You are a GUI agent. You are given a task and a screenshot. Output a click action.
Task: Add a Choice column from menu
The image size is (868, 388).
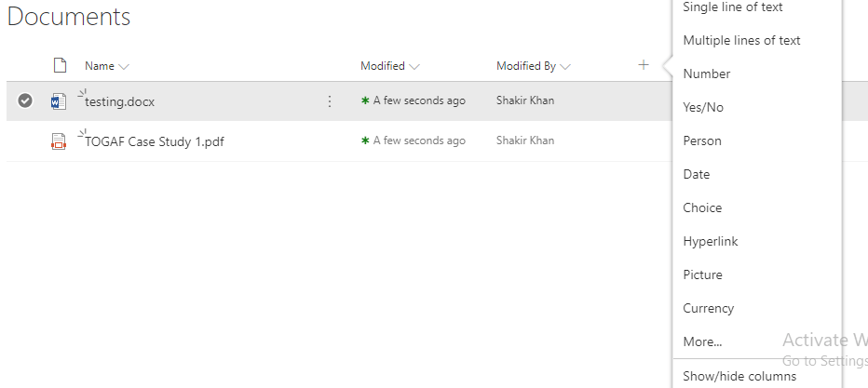coord(702,207)
